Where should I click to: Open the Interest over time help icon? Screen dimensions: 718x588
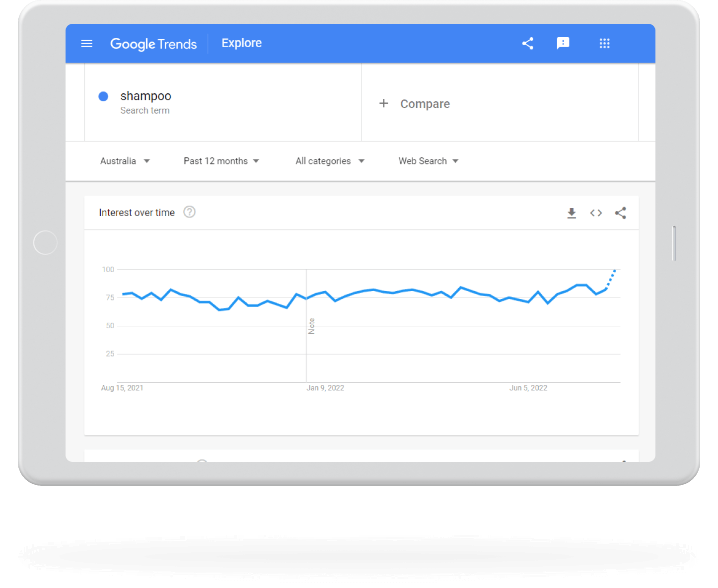tap(189, 212)
